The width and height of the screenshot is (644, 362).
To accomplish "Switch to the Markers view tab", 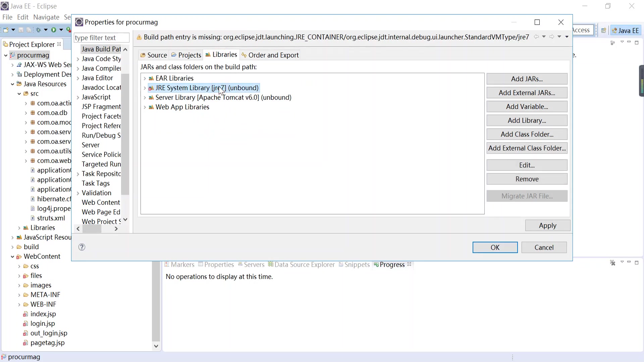I will tap(180, 264).
